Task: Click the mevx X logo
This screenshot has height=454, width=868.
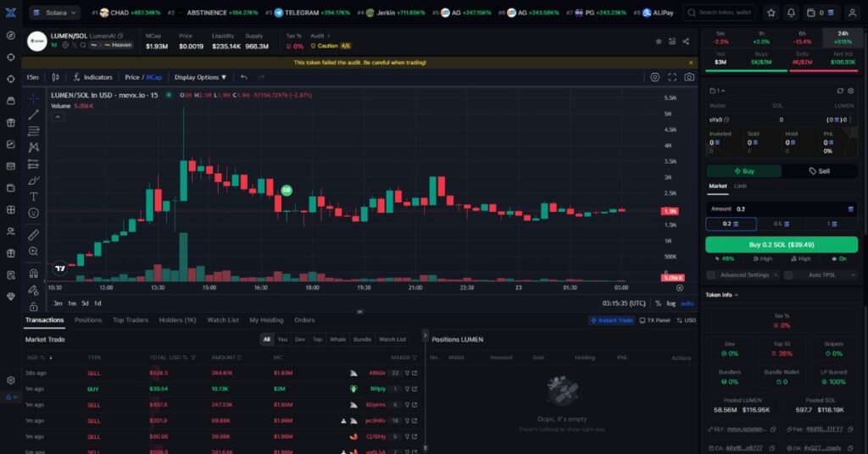Action: pos(10,12)
